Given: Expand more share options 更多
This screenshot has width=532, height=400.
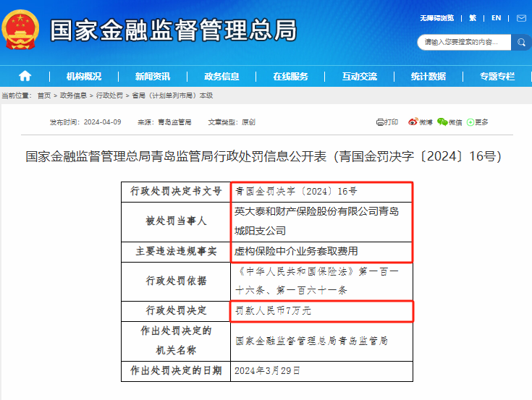Looking at the screenshot, I should 477,122.
